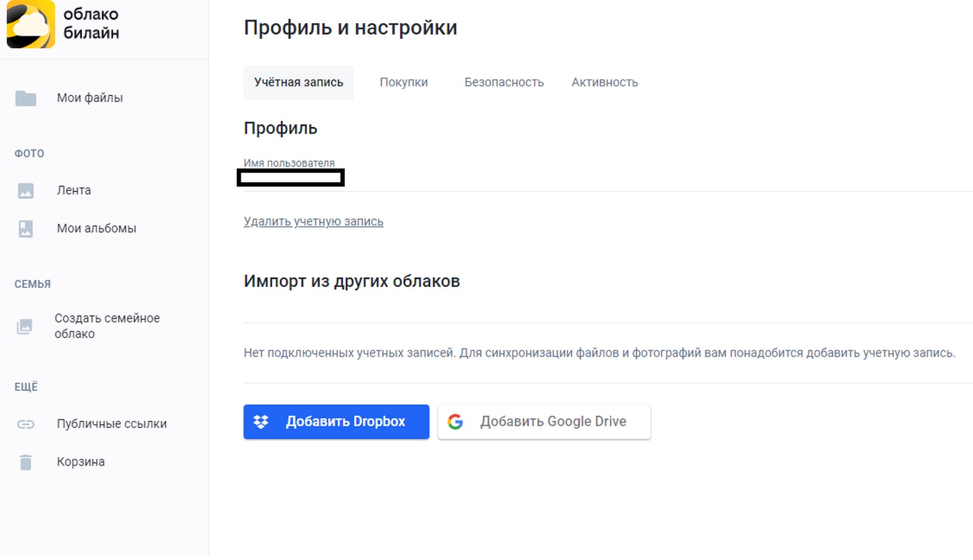The height and width of the screenshot is (560, 973).
Task: Click the Google G logo
Action: (x=455, y=422)
